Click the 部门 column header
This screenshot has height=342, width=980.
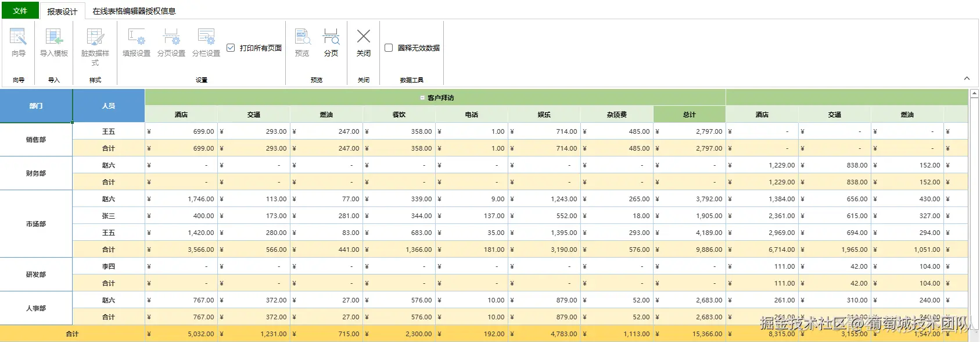point(36,106)
